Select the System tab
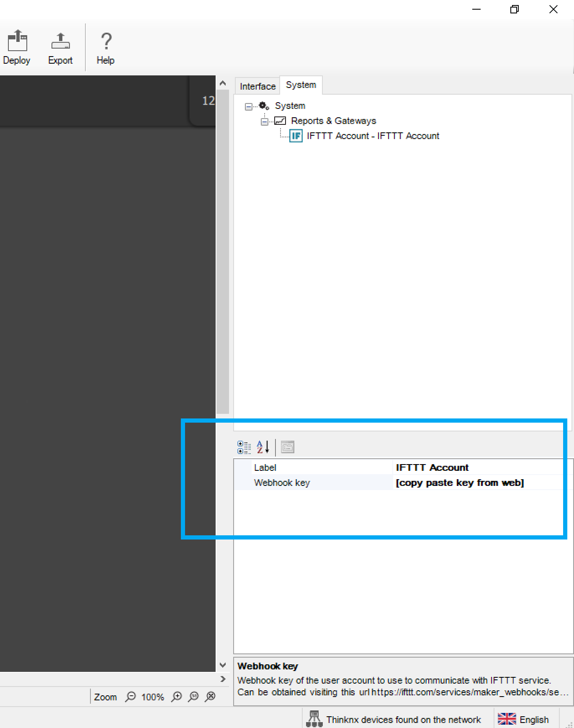 (301, 85)
